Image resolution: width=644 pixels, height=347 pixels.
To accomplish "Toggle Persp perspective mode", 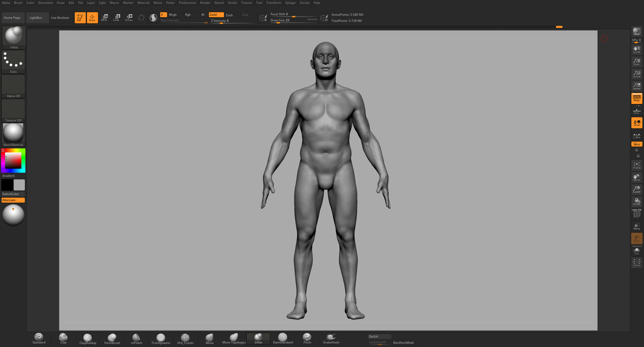I will [636, 98].
